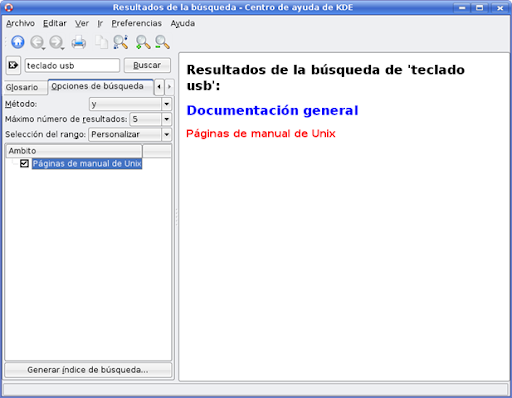Zoom out with the green minus magnifier
The height and width of the screenshot is (398, 512).
click(162, 42)
